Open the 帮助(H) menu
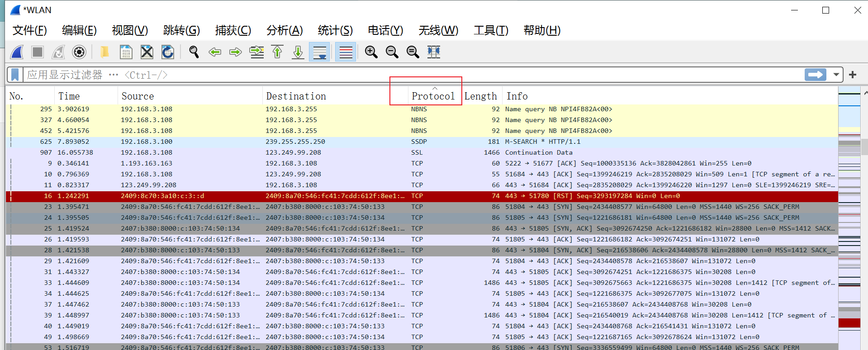The image size is (868, 350). point(542,30)
